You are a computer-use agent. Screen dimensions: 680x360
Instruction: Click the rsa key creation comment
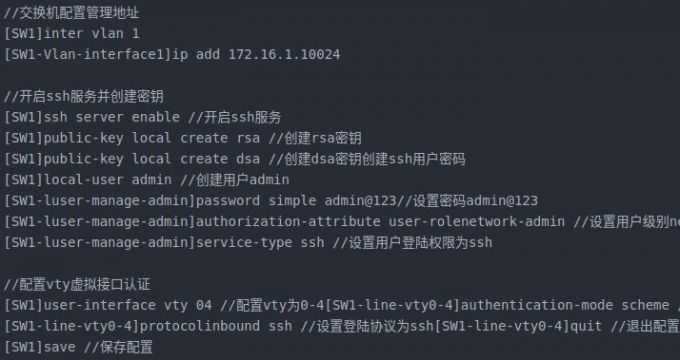click(315, 138)
